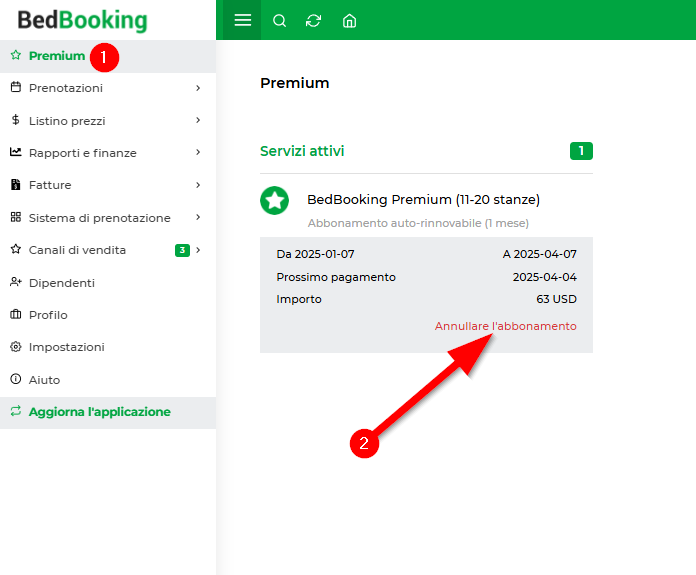Open the Impostazioni menu item
Viewport: 696px width, 575px height.
coord(108,347)
